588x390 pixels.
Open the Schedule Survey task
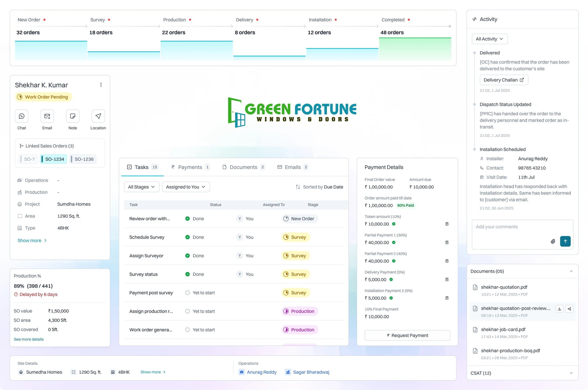(x=234, y=237)
